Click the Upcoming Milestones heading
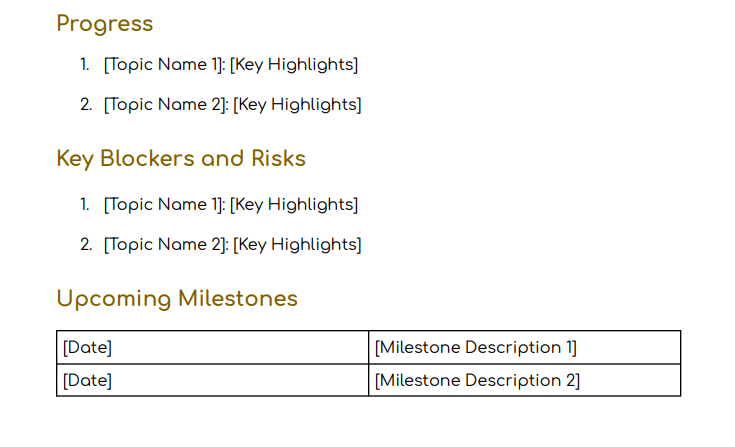Image resolution: width=735 pixels, height=447 pixels. tap(177, 299)
